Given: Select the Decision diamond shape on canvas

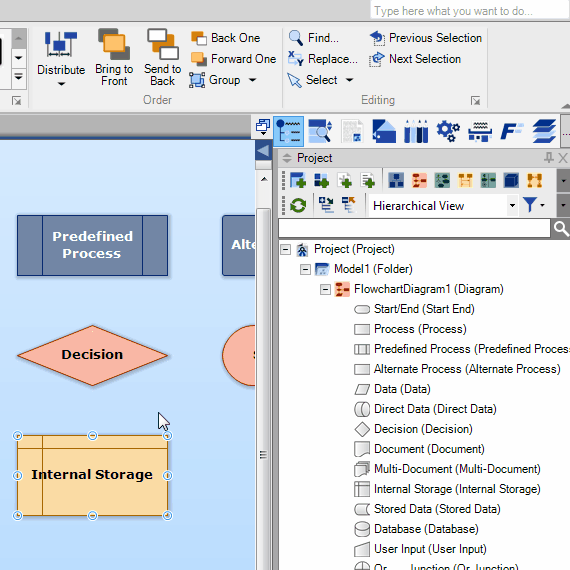Looking at the screenshot, I should [x=92, y=355].
